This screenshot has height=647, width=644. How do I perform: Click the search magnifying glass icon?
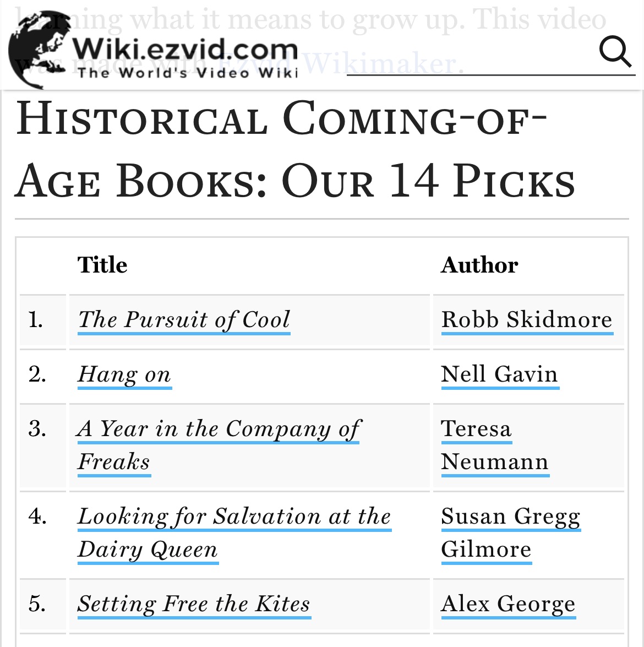[615, 52]
